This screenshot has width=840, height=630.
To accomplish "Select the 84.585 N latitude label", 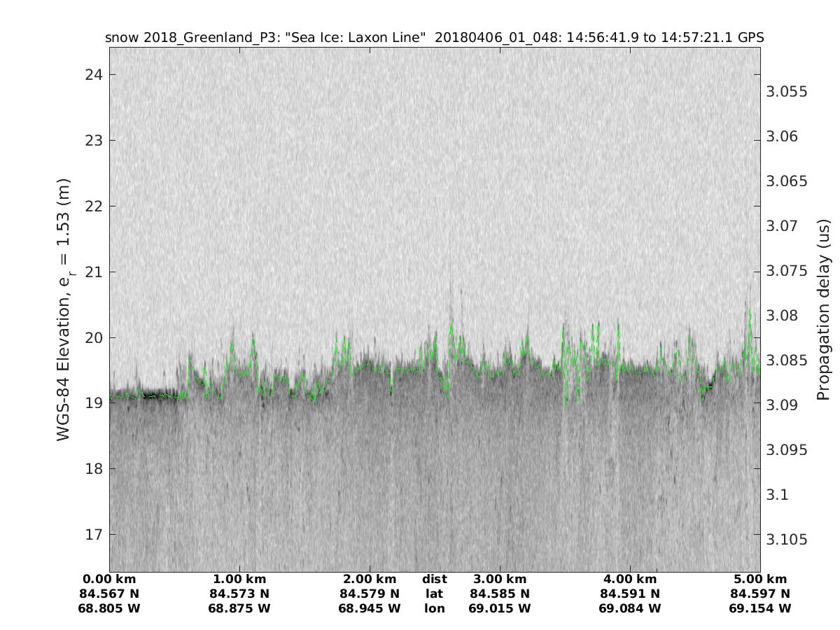I will (500, 594).
